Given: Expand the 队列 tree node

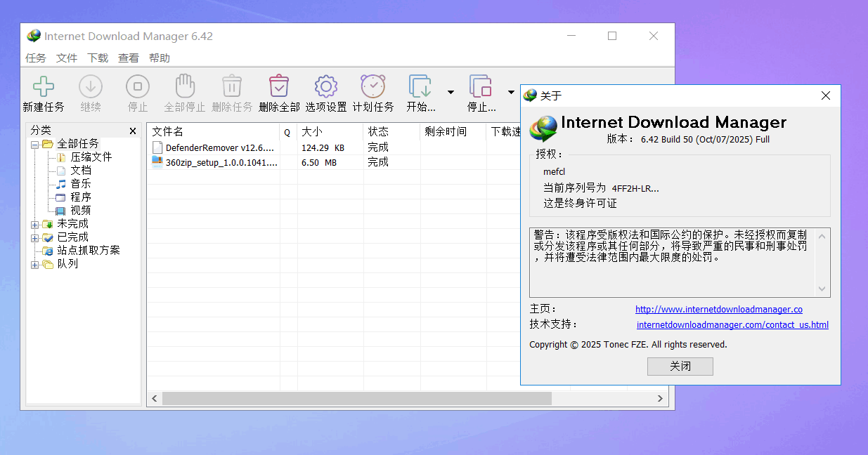Looking at the screenshot, I should (x=34, y=264).
